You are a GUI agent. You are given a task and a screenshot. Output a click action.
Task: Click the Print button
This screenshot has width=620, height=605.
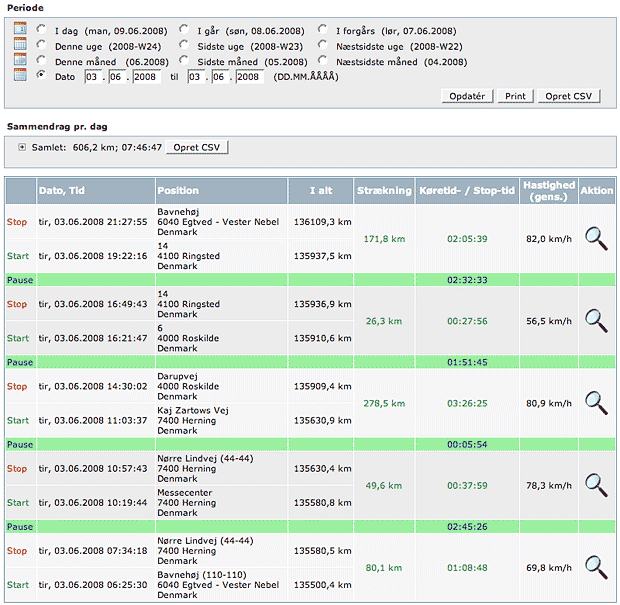pyautogui.click(x=515, y=96)
